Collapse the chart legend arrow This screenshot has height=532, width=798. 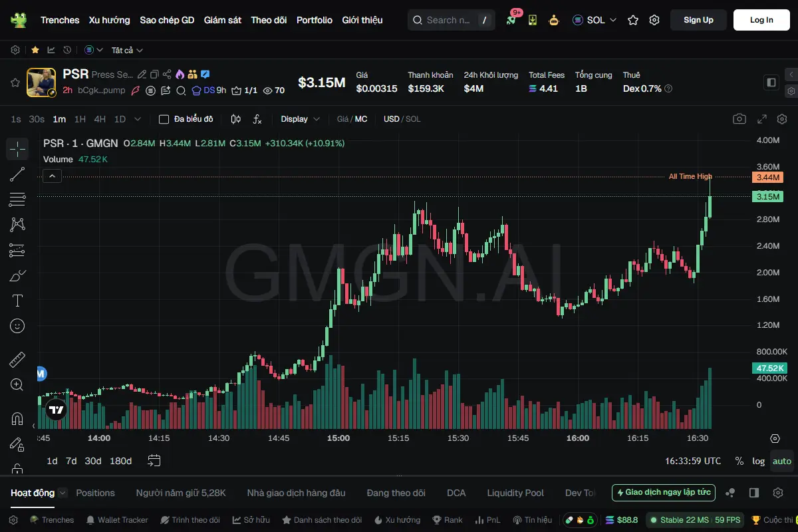point(53,176)
